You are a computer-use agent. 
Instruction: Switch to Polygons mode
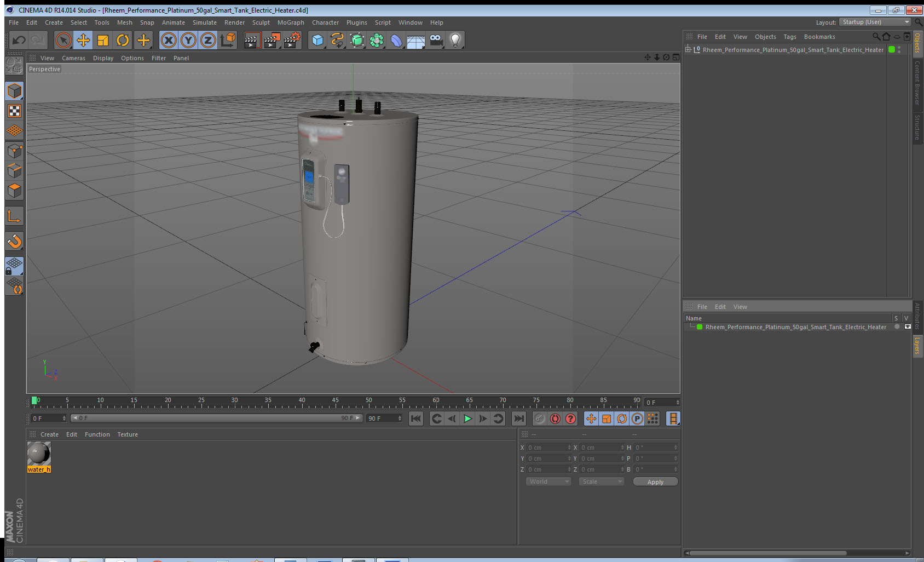pos(14,190)
